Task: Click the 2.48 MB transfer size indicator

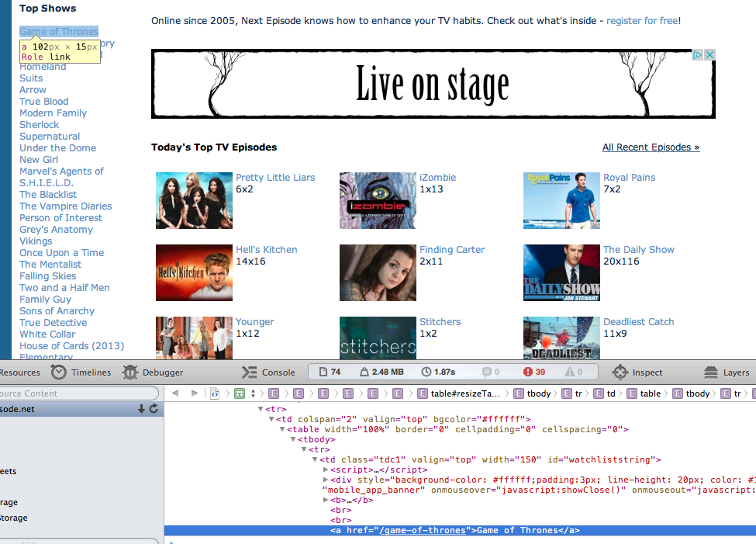Action: pyautogui.click(x=381, y=372)
